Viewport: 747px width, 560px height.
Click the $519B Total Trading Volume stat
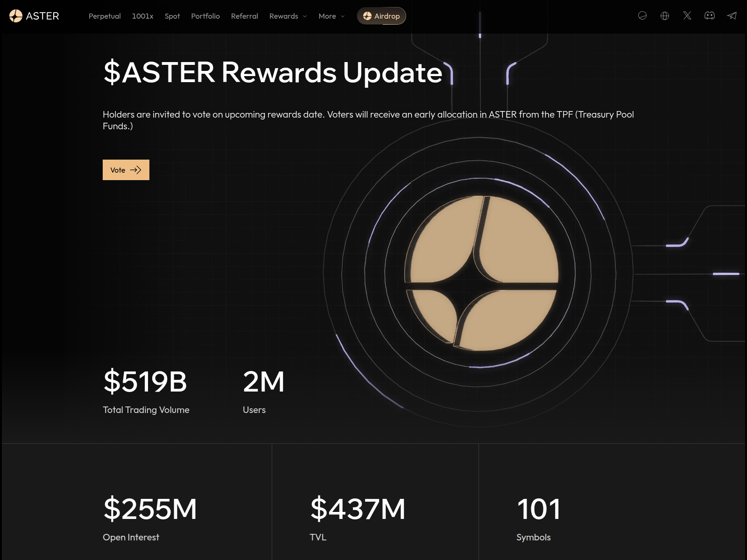click(145, 383)
